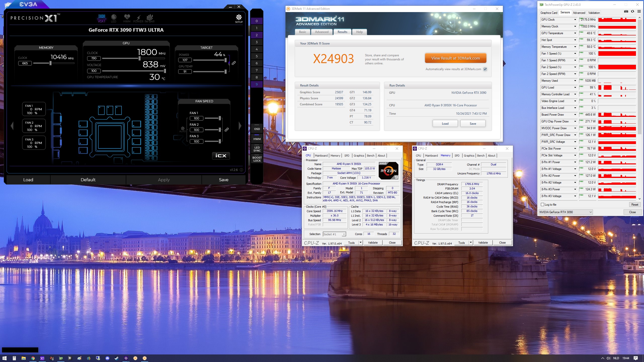644x362 pixels.
Task: Expand the Board Power Draw sensor dropdown
Action: 575,115
